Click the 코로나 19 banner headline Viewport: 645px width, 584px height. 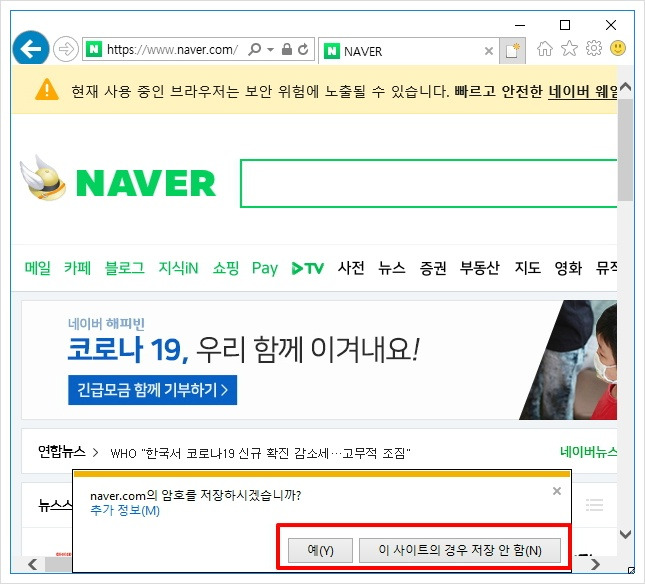[x=244, y=350]
